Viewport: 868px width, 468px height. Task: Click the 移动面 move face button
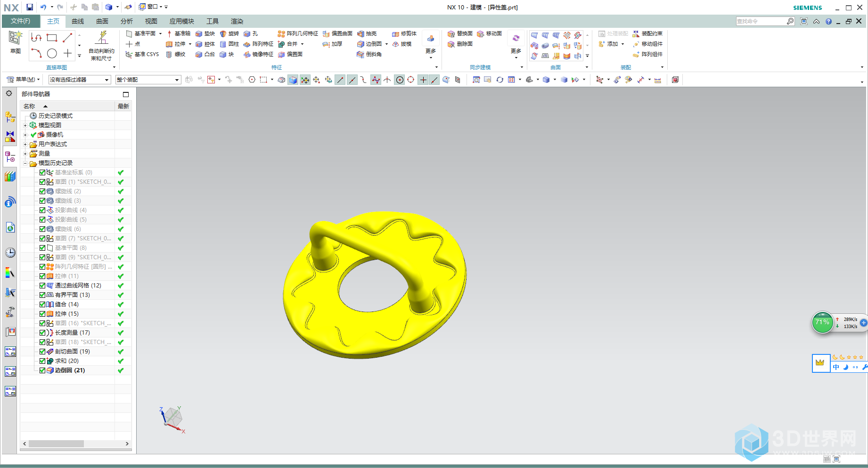click(x=490, y=33)
